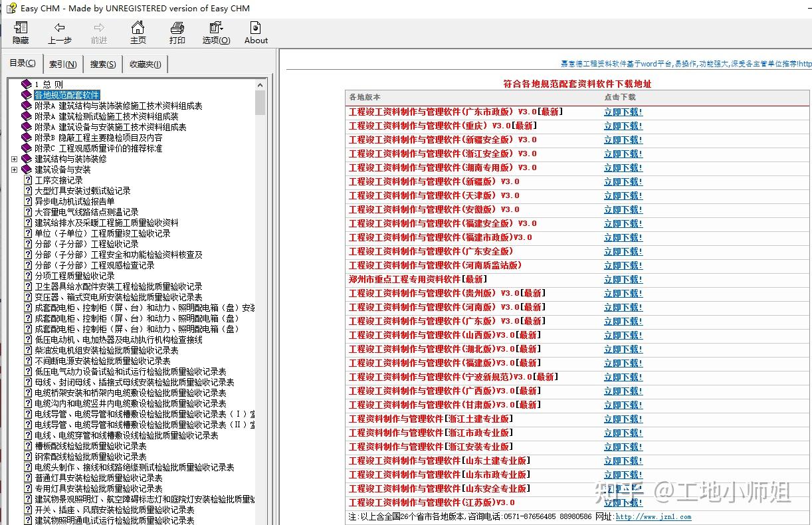Click the About toolbar icon
Viewport: 812px width, 525px height.
coord(256,27)
